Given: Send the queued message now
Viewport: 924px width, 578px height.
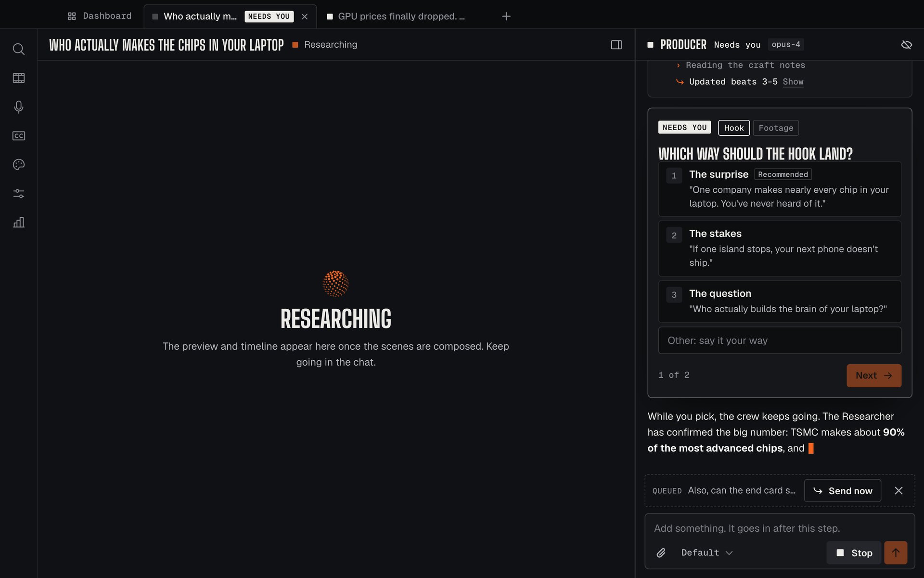Looking at the screenshot, I should (x=843, y=491).
